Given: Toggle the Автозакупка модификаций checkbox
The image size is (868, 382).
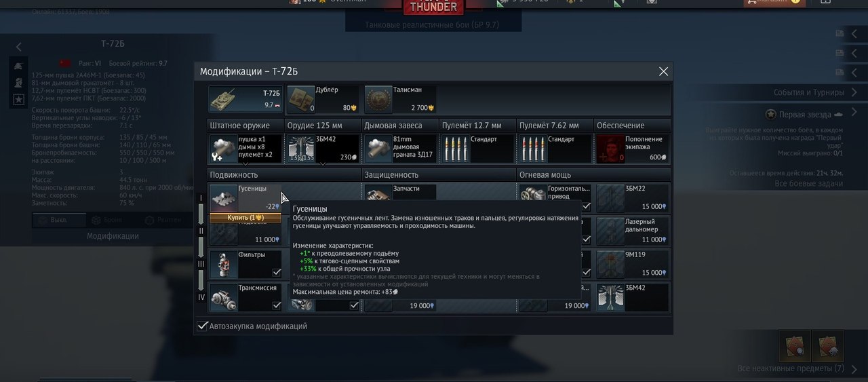Looking at the screenshot, I should (202, 326).
